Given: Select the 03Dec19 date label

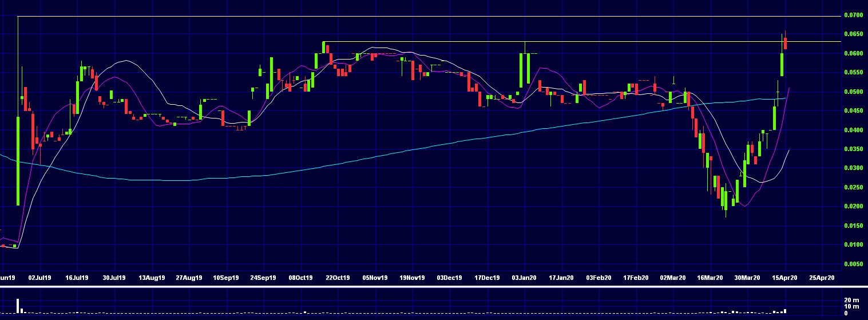Looking at the screenshot, I should [449, 278].
